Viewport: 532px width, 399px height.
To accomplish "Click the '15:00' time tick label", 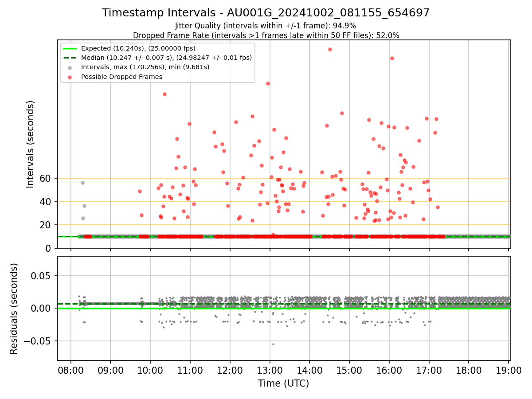I will pyautogui.click(x=349, y=371).
